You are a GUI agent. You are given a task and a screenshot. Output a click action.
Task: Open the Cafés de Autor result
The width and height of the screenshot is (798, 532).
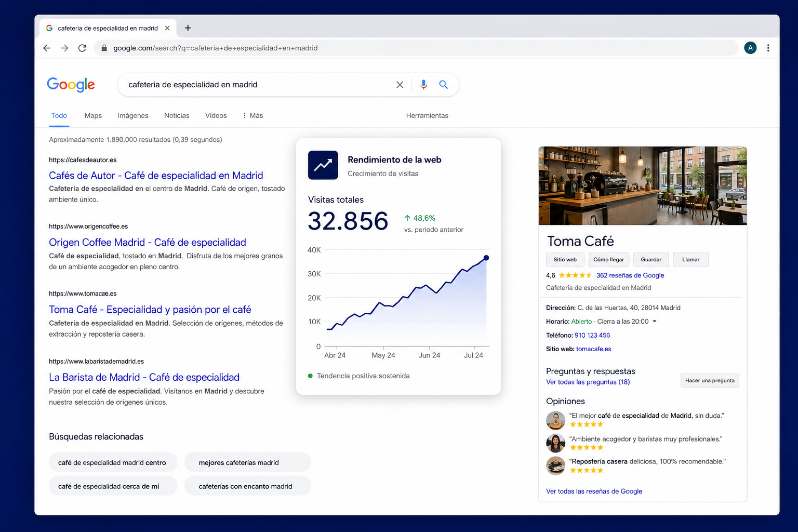156,176
